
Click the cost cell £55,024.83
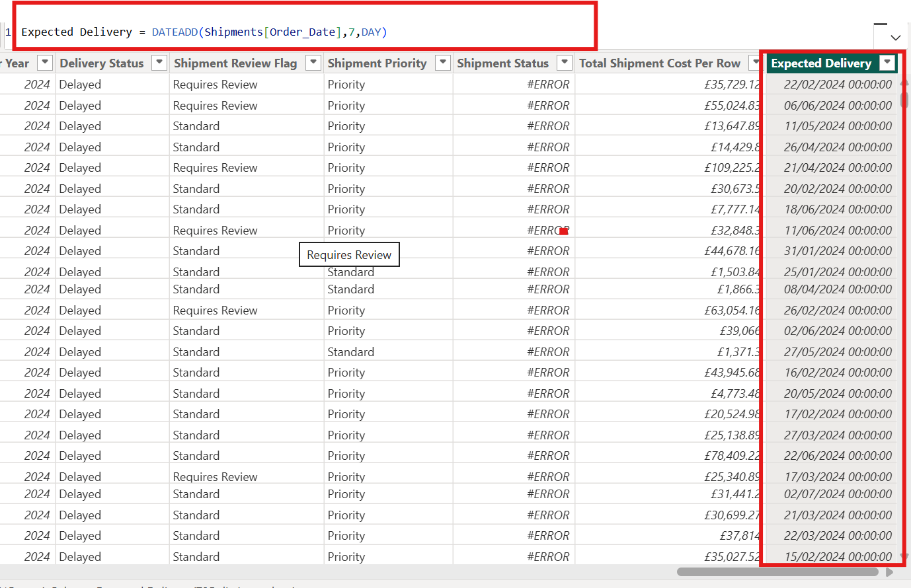[x=732, y=105]
